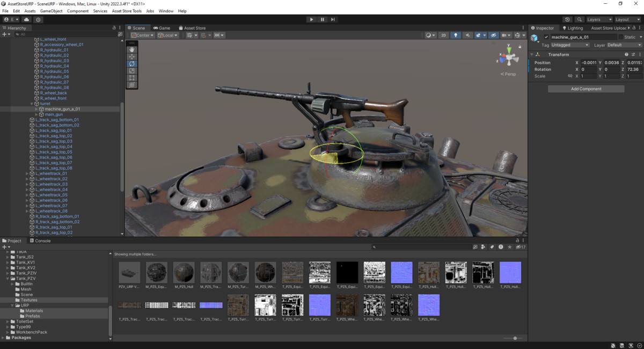Switch the Scene view to 2D mode

click(443, 34)
